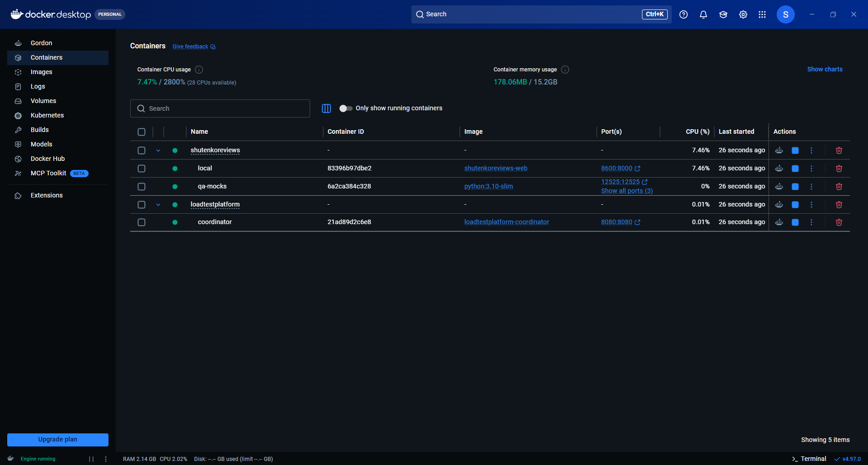This screenshot has width=868, height=465.
Task: Go to Images in the sidebar
Action: point(58,72)
